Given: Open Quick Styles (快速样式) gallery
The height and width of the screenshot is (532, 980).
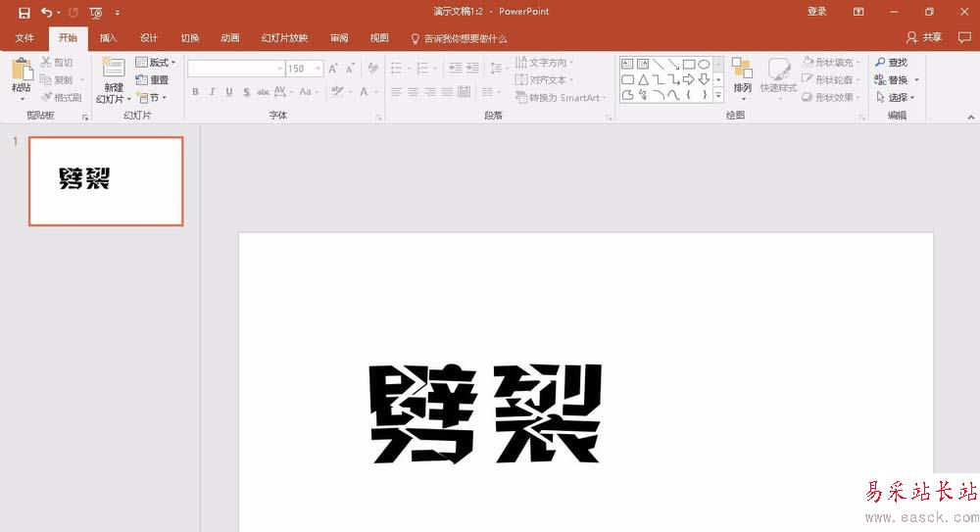Looking at the screenshot, I should [x=778, y=78].
